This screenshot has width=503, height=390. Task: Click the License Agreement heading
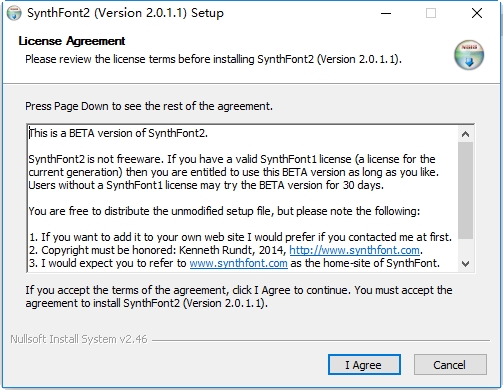(72, 41)
